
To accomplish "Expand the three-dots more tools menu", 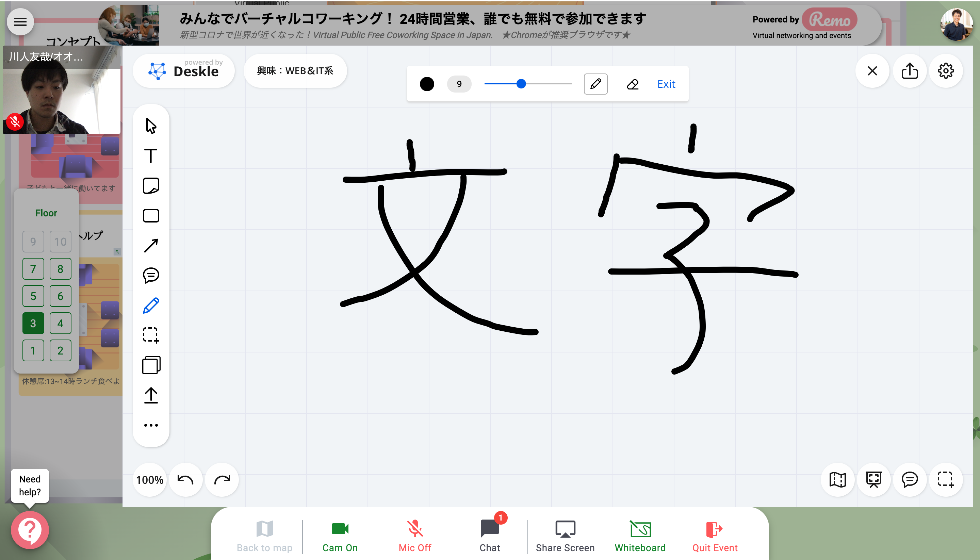I will [151, 425].
